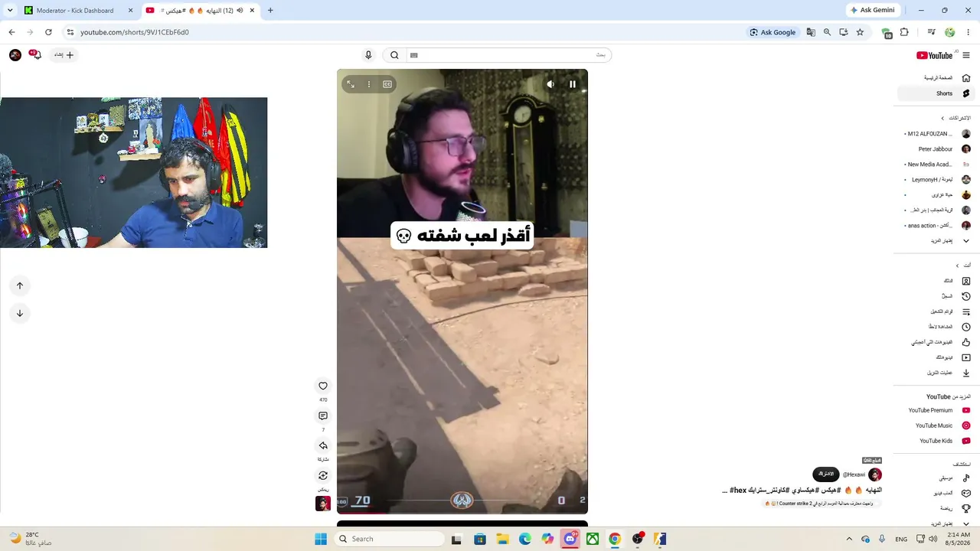Click the YouTube search box
This screenshot has width=980, height=551.
509,55
